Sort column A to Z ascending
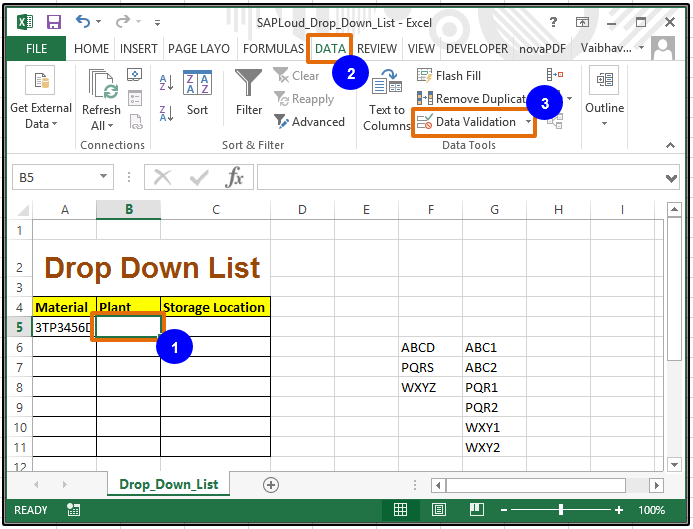 click(x=166, y=82)
